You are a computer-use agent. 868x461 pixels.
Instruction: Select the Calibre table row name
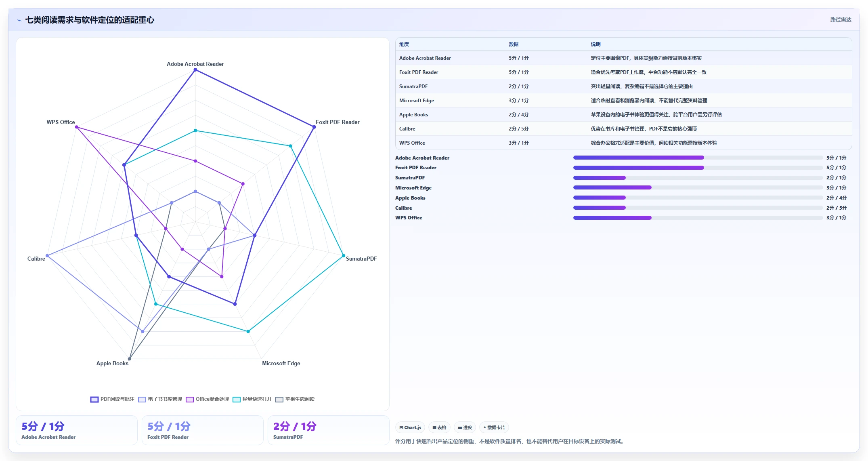point(407,129)
